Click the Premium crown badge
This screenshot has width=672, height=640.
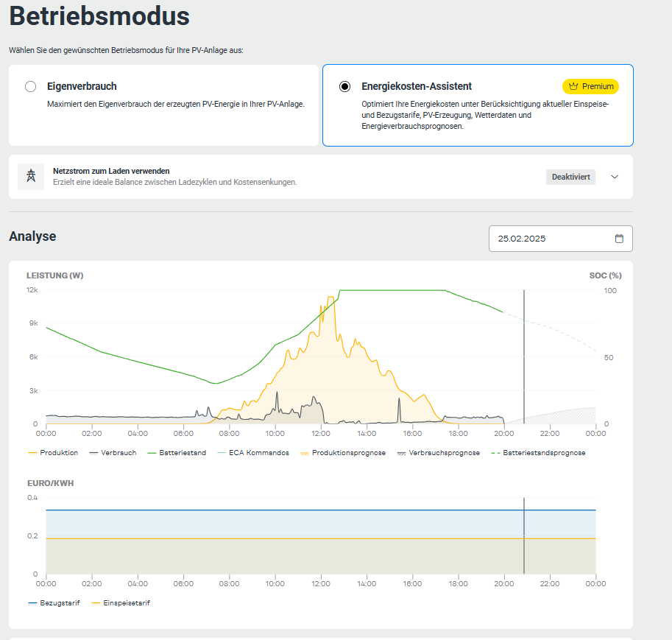click(590, 86)
